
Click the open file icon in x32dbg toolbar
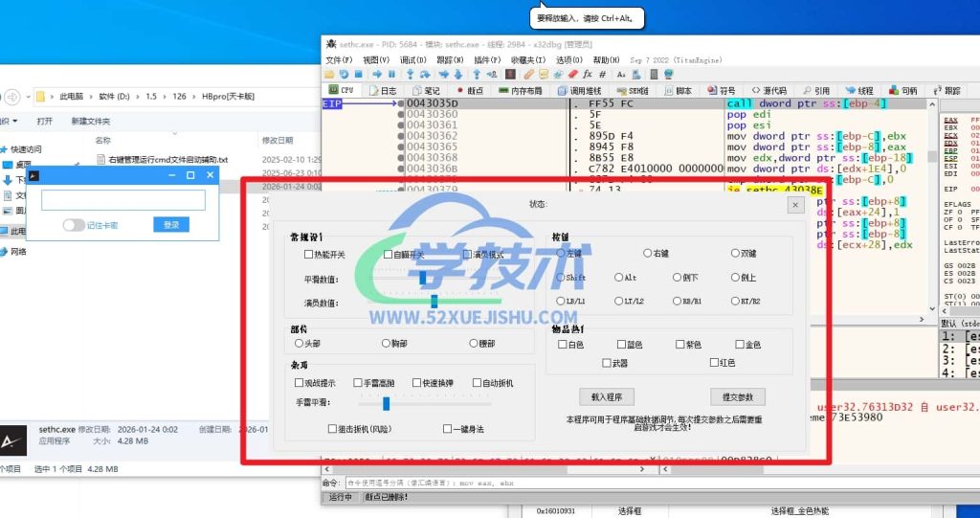[328, 74]
